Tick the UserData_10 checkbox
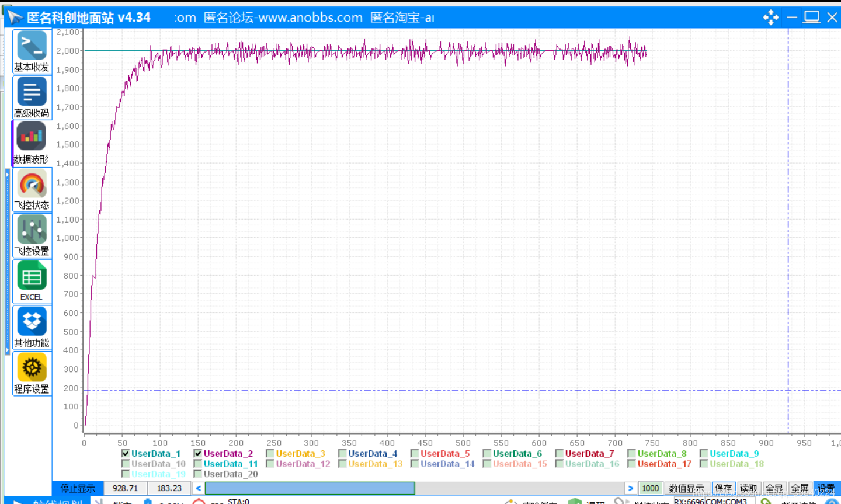 [x=126, y=464]
